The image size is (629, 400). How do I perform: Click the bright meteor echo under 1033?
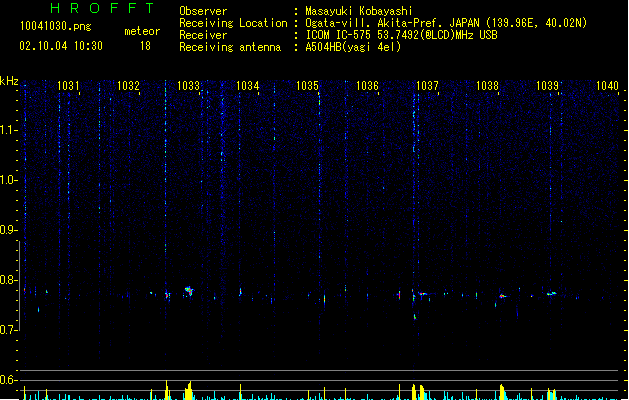point(189,291)
